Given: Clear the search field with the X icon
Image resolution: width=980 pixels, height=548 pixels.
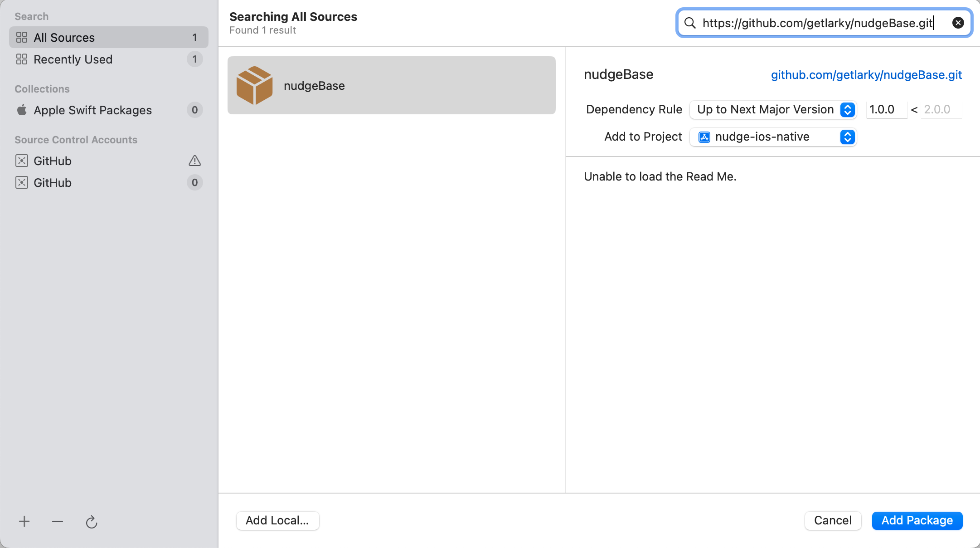Looking at the screenshot, I should (x=958, y=23).
